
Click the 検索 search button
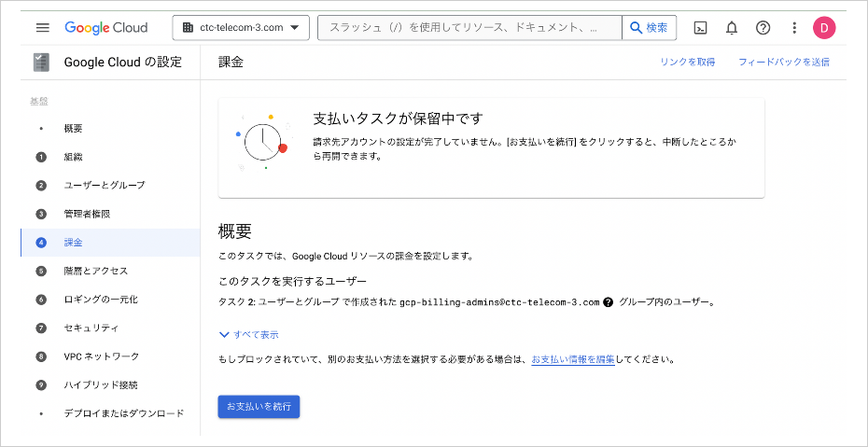tap(650, 28)
